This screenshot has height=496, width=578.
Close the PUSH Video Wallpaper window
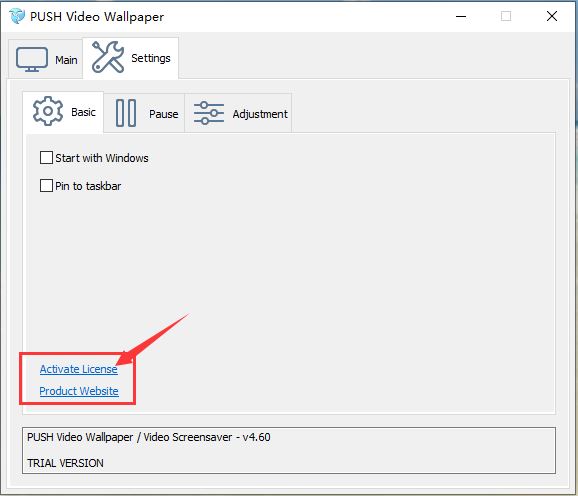[552, 16]
